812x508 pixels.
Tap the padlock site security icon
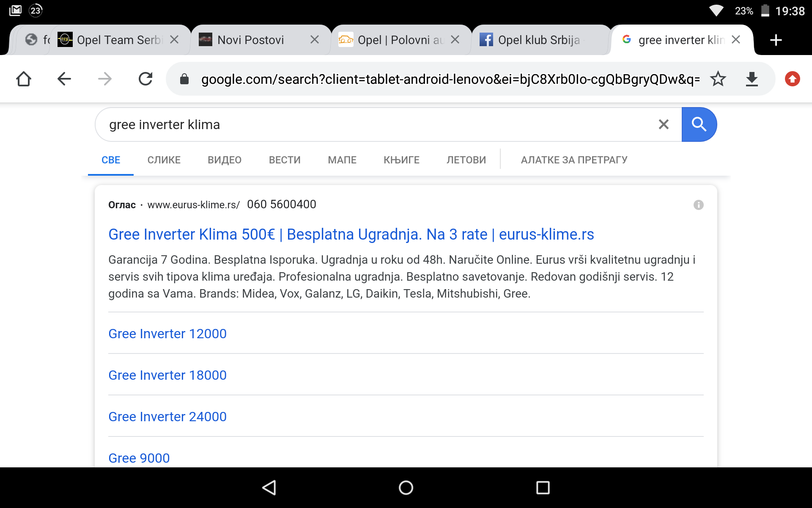coord(184,79)
